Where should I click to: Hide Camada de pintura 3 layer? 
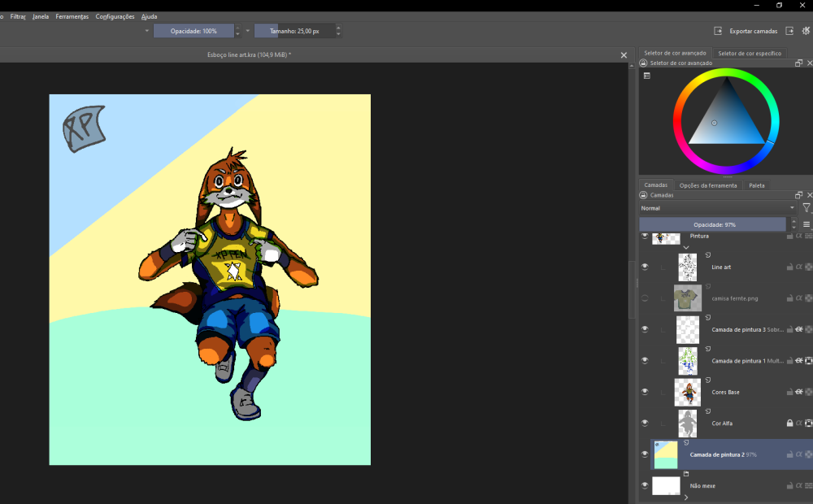click(645, 329)
